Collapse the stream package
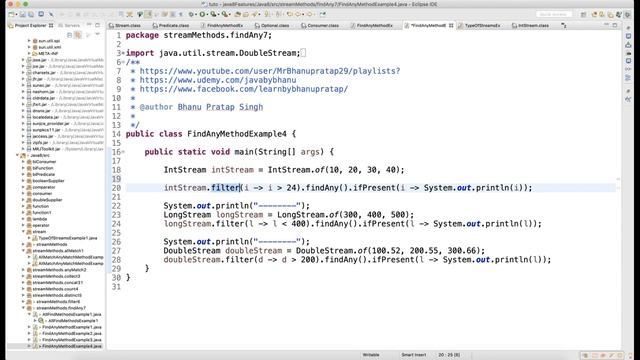640x360 pixels. 23,232
